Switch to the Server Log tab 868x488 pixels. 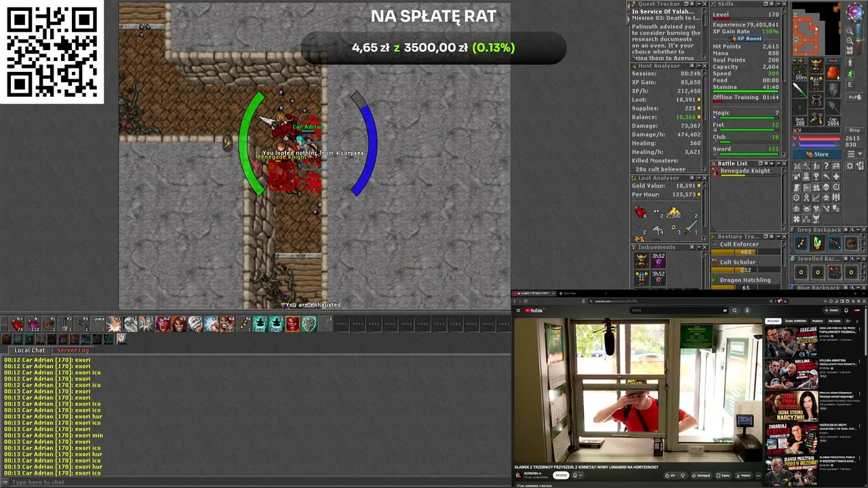[x=73, y=350]
